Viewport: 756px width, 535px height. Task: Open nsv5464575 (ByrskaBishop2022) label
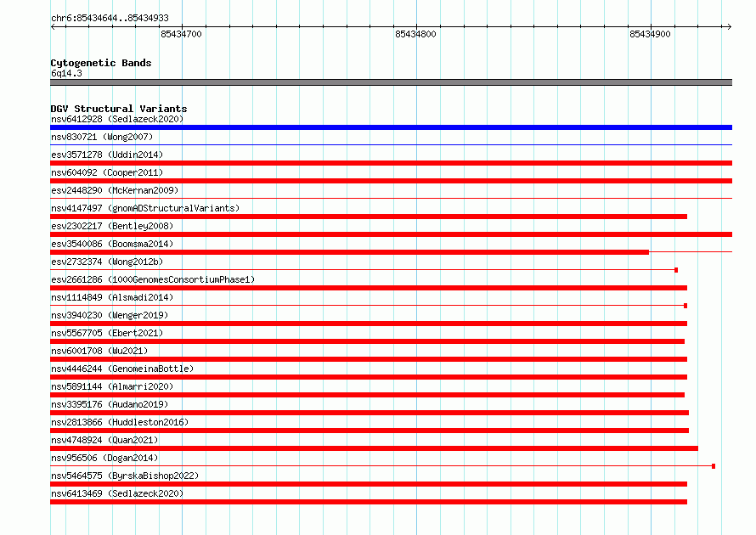[125, 476]
